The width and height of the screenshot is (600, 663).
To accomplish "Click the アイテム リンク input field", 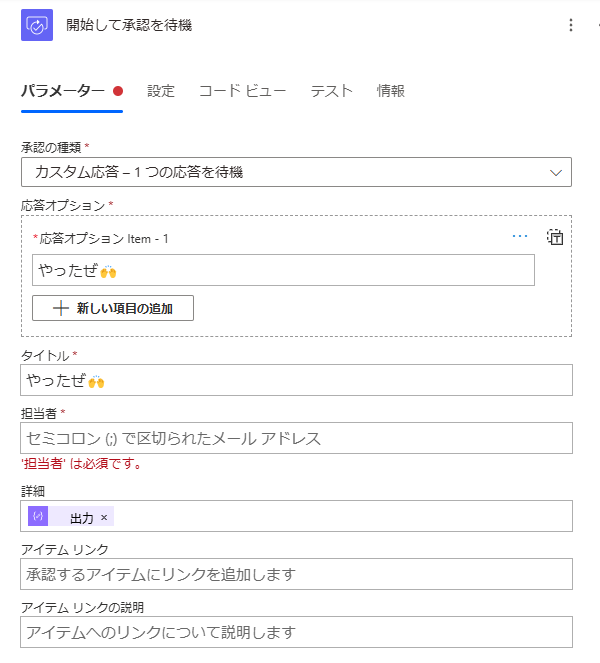I will (x=296, y=574).
